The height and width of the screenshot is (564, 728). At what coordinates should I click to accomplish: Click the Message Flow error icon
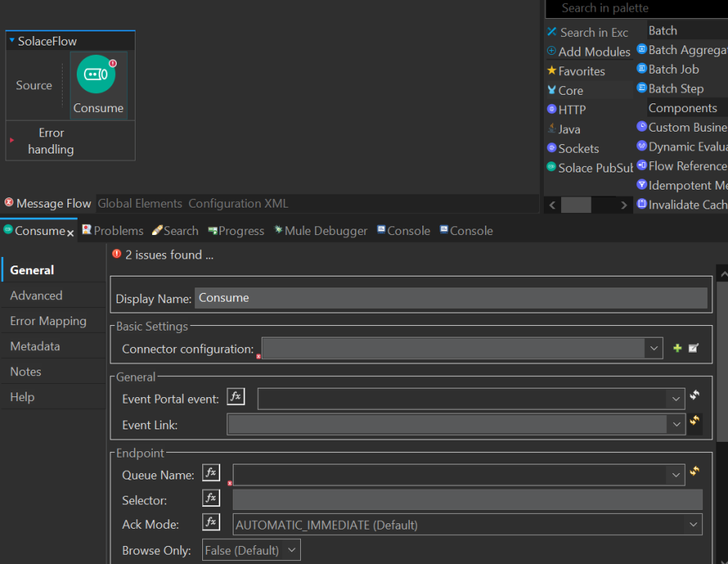pos(9,202)
